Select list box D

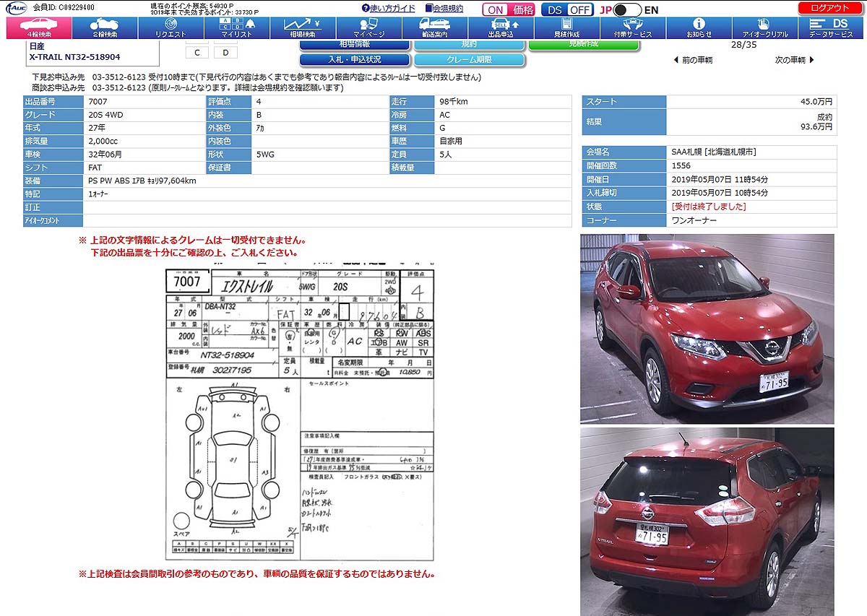click(225, 53)
